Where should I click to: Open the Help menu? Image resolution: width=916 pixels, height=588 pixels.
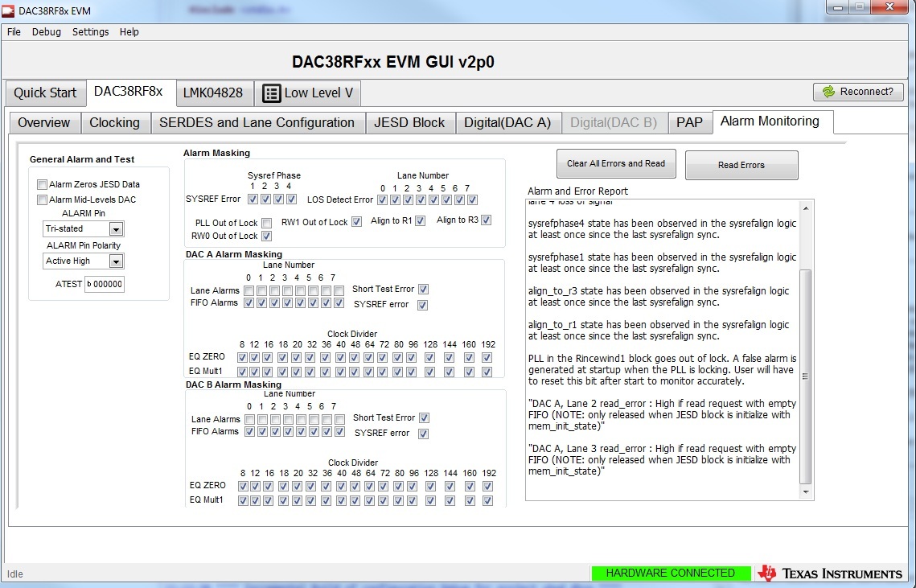tap(129, 31)
